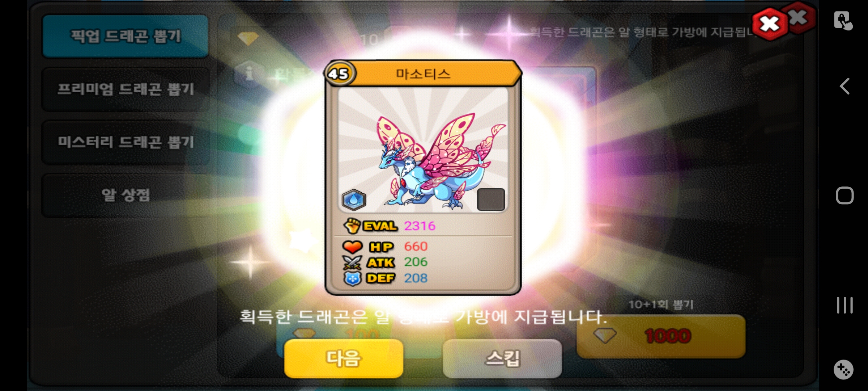Open the 알 상점 tab
Viewport: 868px width, 391px height.
click(x=125, y=195)
